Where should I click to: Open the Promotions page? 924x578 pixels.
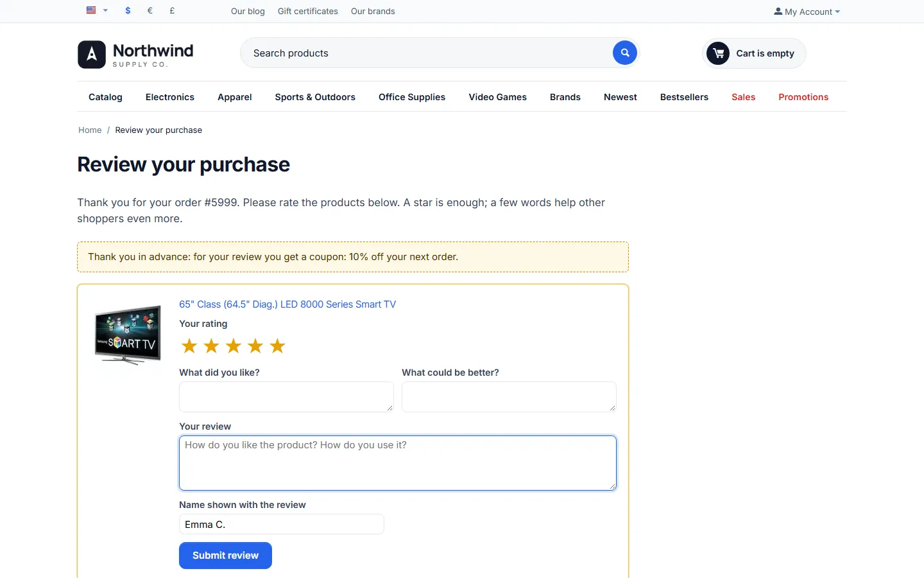(803, 97)
